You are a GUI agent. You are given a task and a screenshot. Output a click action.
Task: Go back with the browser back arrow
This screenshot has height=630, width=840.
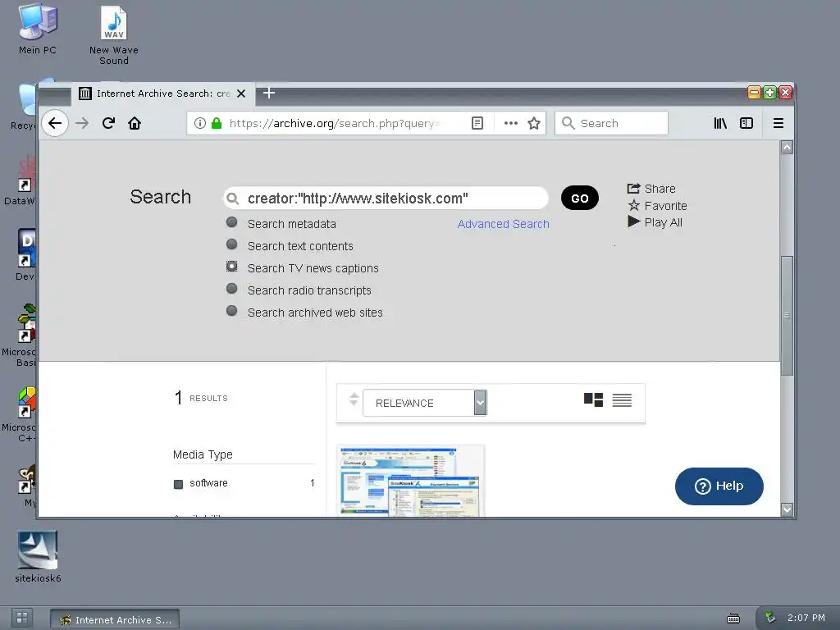[55, 123]
